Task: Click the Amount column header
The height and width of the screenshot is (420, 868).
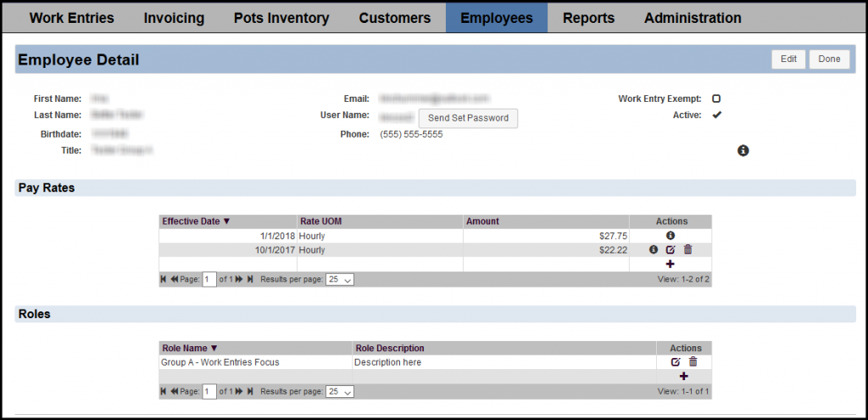Action: (547, 221)
